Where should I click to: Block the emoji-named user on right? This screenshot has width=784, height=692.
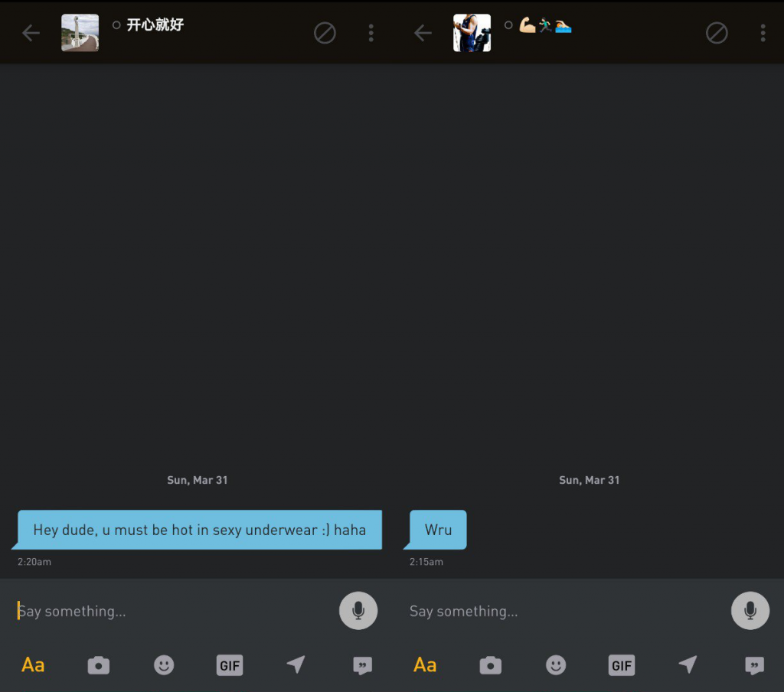(717, 33)
